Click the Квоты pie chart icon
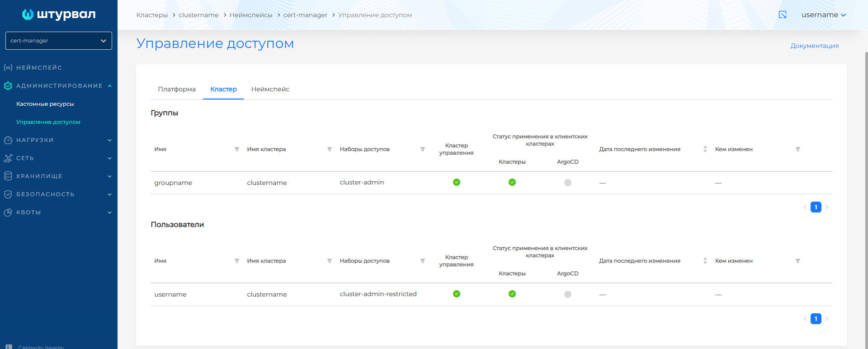868x349 pixels. [8, 212]
